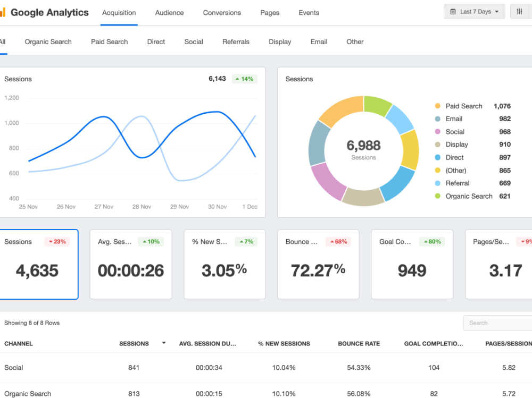Viewport: 532px width, 398px height.
Task: Click Social row sessions value 841
Action: 134,368
